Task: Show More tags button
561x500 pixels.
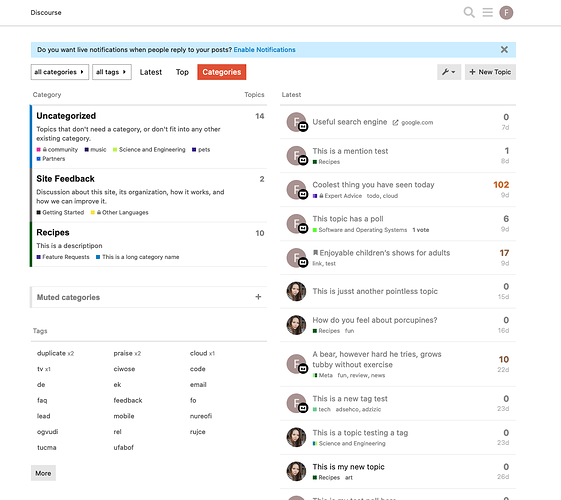Action: coord(43,473)
